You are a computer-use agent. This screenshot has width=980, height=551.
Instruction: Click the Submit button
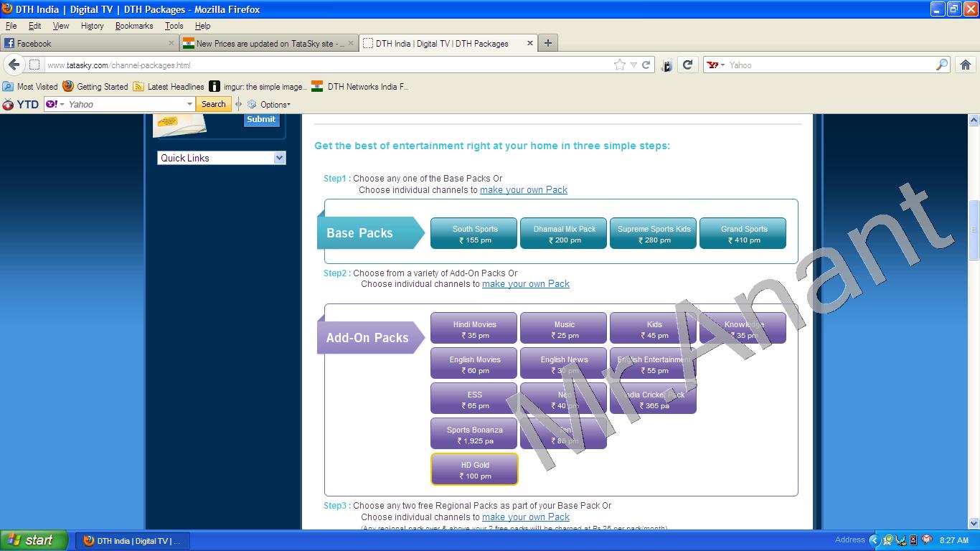pos(261,119)
